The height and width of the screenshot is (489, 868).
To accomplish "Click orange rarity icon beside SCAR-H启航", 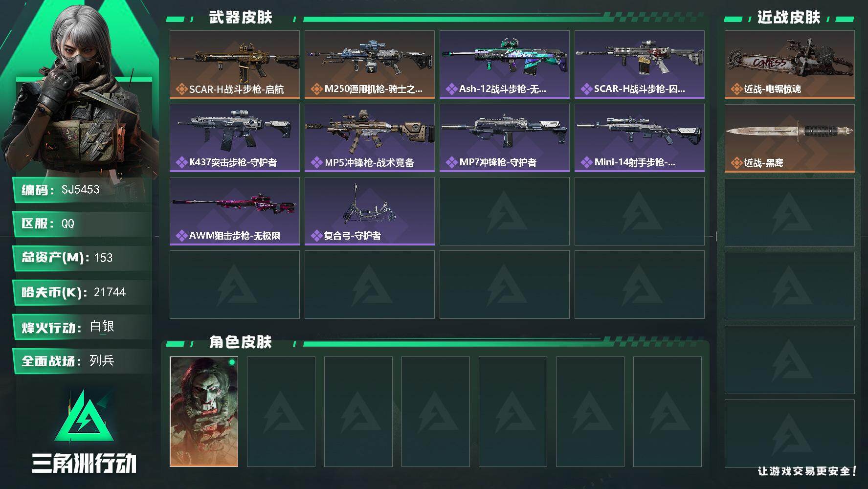I will coord(181,89).
